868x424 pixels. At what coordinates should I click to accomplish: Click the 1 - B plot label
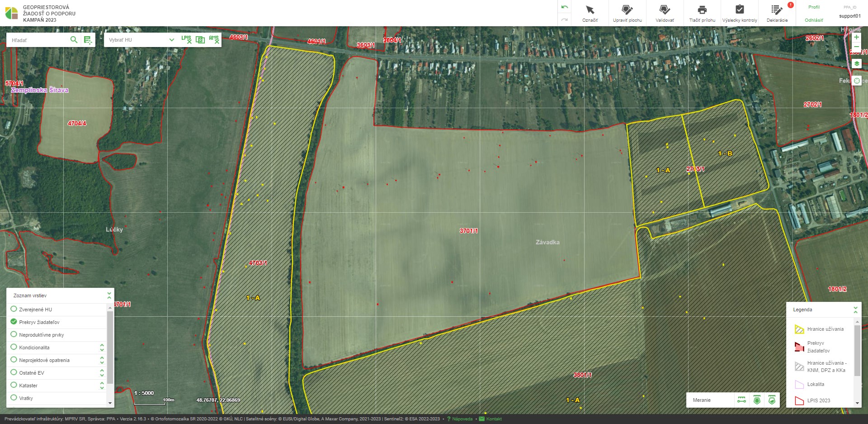click(x=725, y=153)
